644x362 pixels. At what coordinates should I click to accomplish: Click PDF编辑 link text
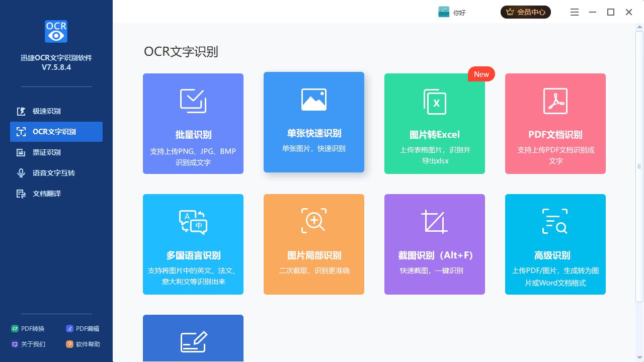click(x=88, y=329)
